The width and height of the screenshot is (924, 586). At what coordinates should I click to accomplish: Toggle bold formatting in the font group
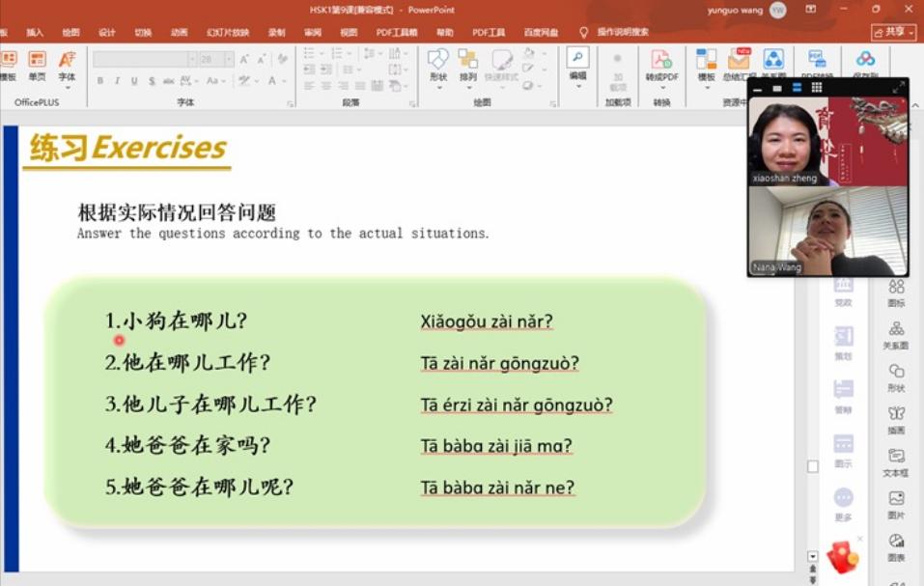click(100, 81)
